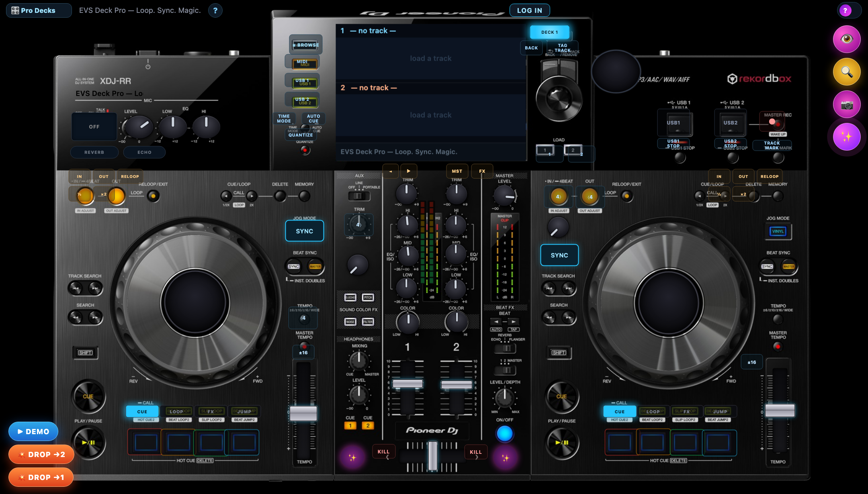The height and width of the screenshot is (494, 868).
Task: Click right deck SHIFT button
Action: point(559,353)
